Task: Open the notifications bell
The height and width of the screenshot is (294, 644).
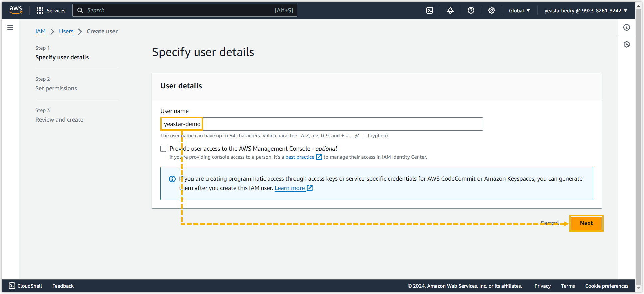Action: [x=450, y=10]
